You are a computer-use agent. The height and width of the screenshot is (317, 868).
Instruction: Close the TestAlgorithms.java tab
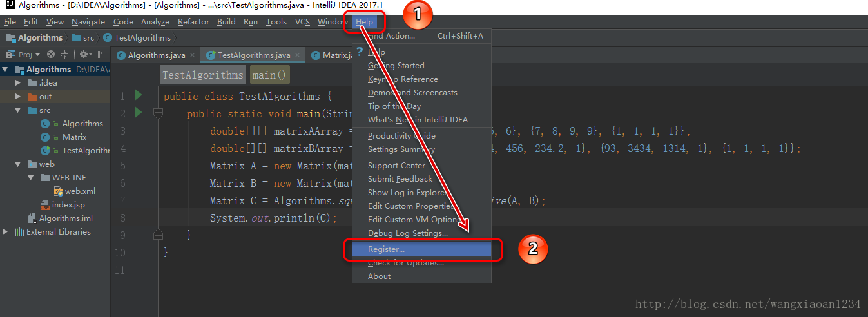297,55
